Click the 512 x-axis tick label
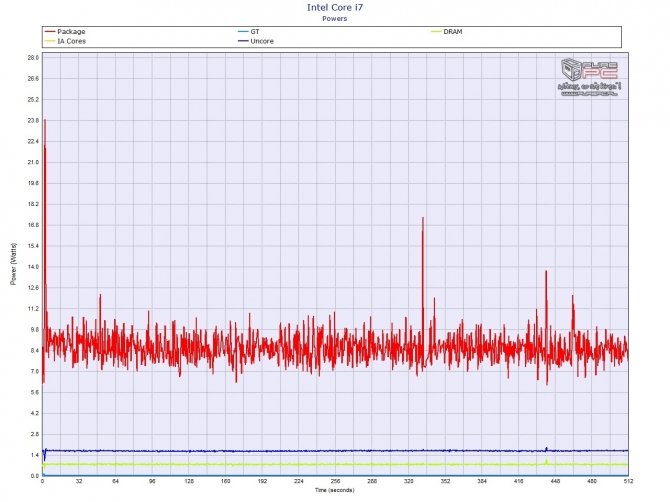670x502 pixels. (x=628, y=481)
